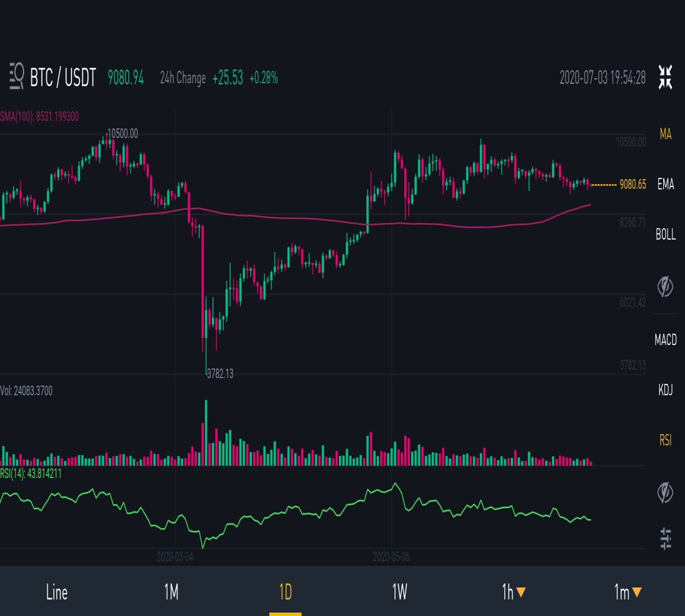Open indicator settings sliders icon
The width and height of the screenshot is (685, 616).
pos(666,538)
